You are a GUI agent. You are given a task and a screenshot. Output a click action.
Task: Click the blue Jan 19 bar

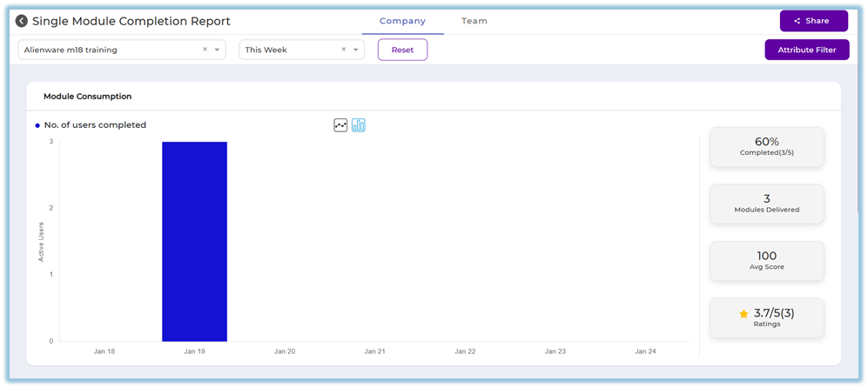194,241
